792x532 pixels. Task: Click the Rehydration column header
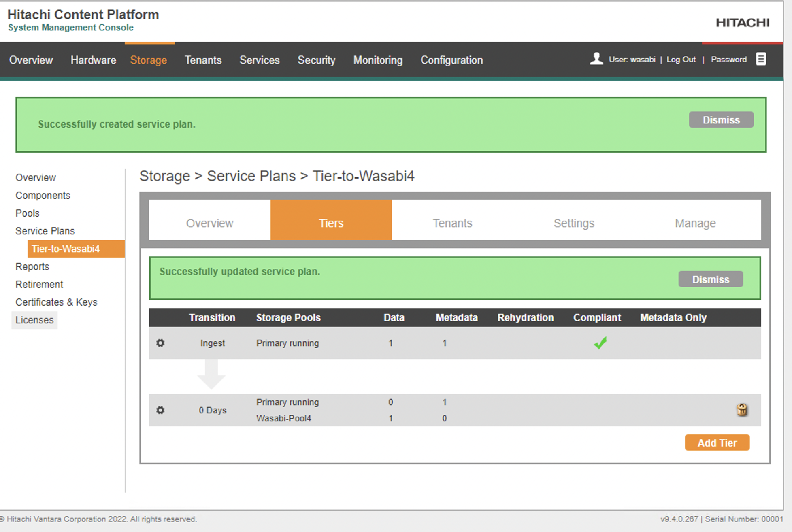[526, 317]
